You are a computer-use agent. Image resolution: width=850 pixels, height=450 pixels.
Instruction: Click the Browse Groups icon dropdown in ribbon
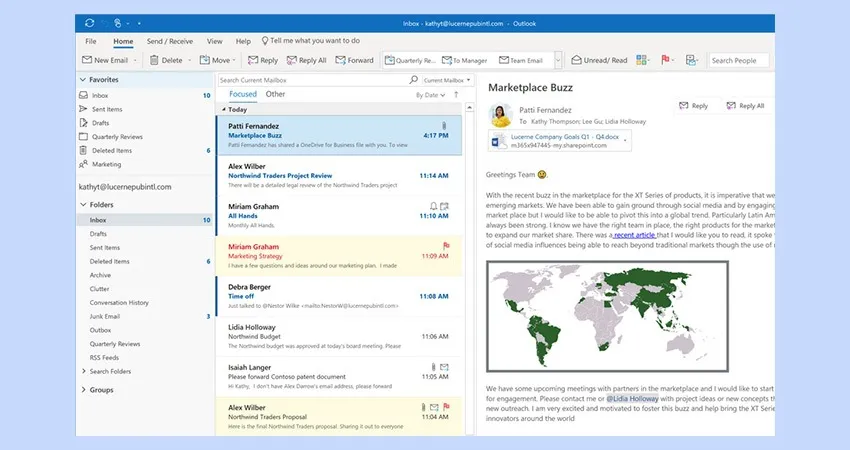point(692,60)
